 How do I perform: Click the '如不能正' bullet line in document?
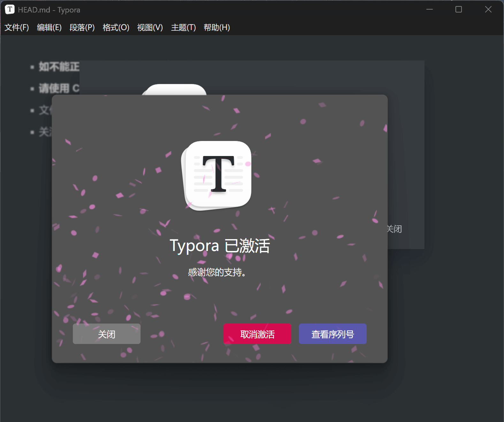click(59, 67)
